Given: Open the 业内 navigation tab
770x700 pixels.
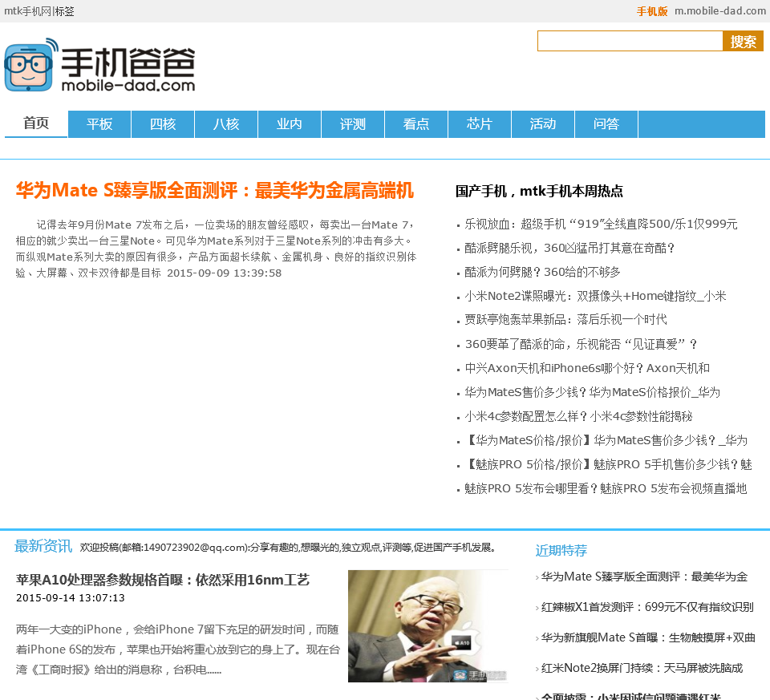Looking at the screenshot, I should coord(290,123).
